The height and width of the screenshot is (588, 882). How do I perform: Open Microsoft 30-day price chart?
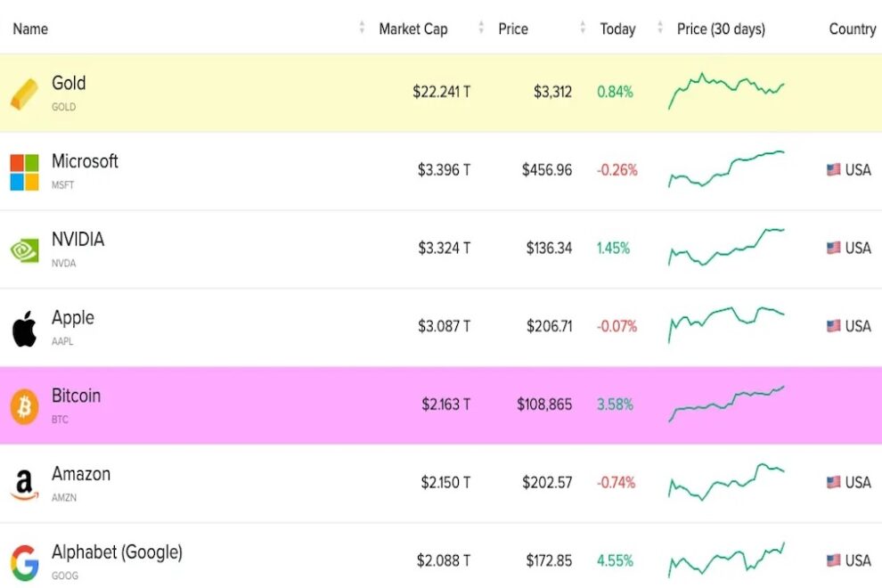tap(726, 168)
